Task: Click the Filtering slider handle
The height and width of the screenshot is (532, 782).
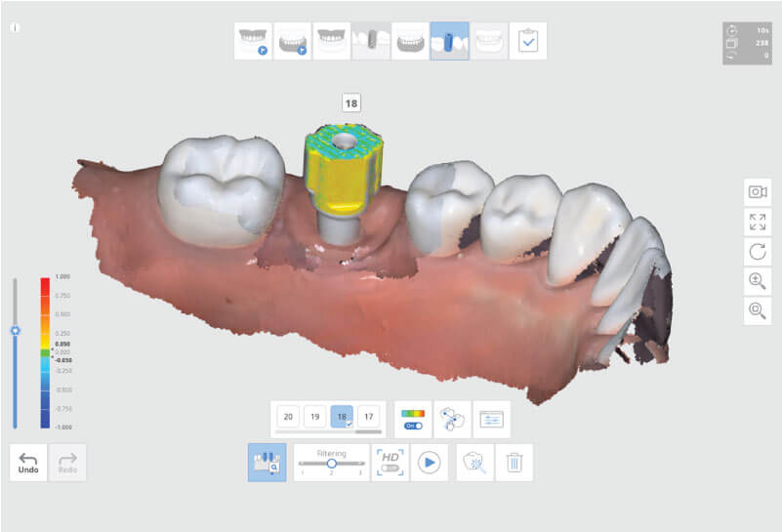Action: (331, 464)
